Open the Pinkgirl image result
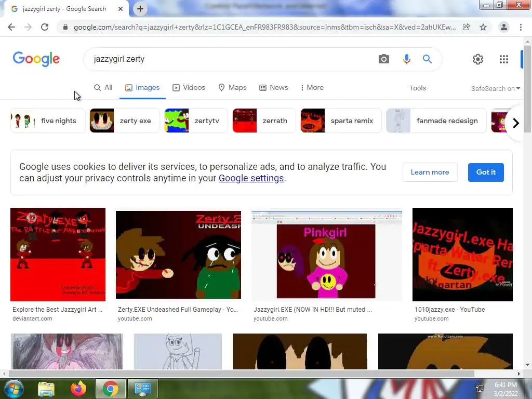The height and width of the screenshot is (399, 532). [327, 256]
